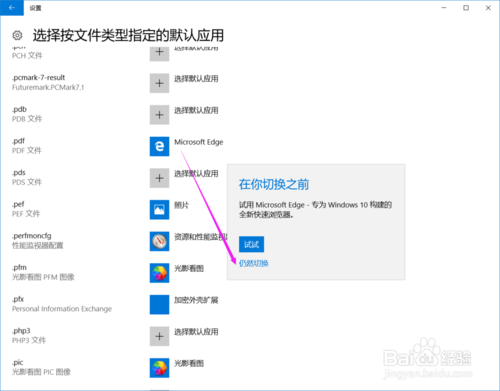Choose default app plus for .pcmark-7-result

coord(159,83)
